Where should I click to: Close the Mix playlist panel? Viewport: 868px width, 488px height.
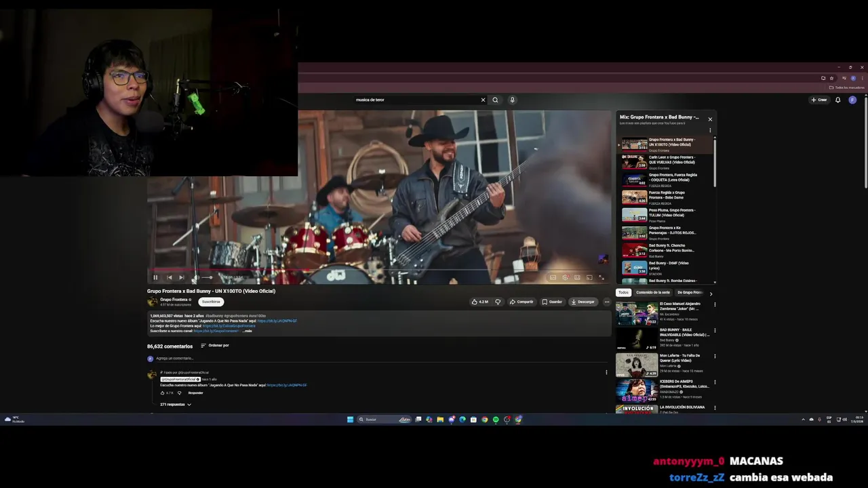(710, 119)
